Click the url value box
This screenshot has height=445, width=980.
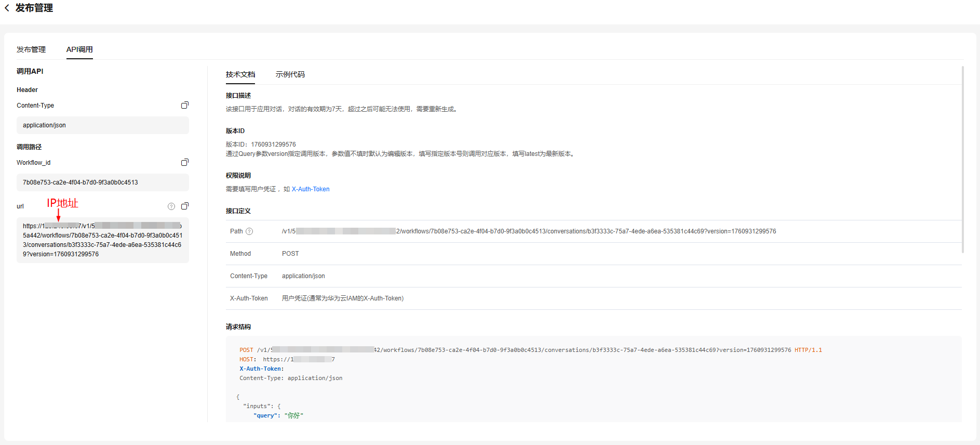[x=103, y=240]
